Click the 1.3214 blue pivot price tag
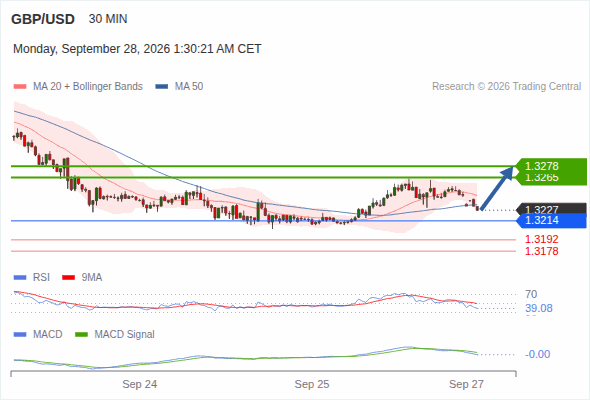 point(552,221)
